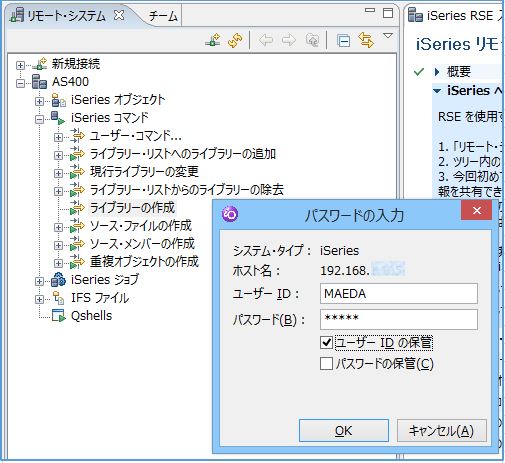This screenshot has height=463, width=505.
Task: Switch to the チーム tab
Action: (x=163, y=16)
